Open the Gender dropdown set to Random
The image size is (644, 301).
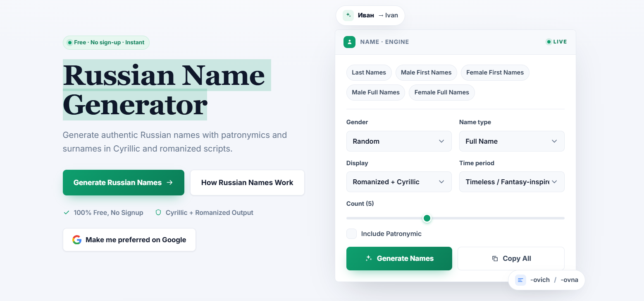[x=399, y=141]
